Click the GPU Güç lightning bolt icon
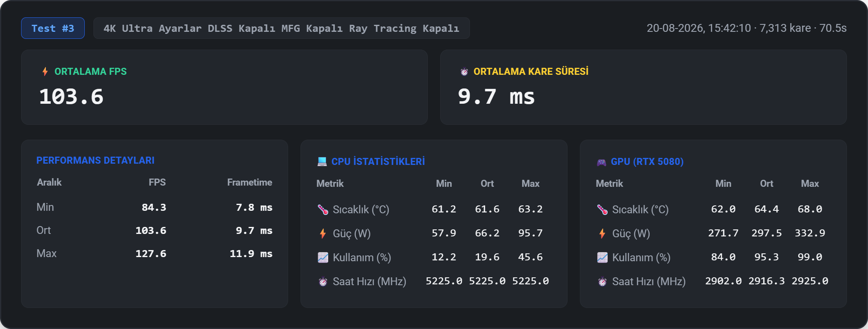868x329 pixels. (602, 234)
